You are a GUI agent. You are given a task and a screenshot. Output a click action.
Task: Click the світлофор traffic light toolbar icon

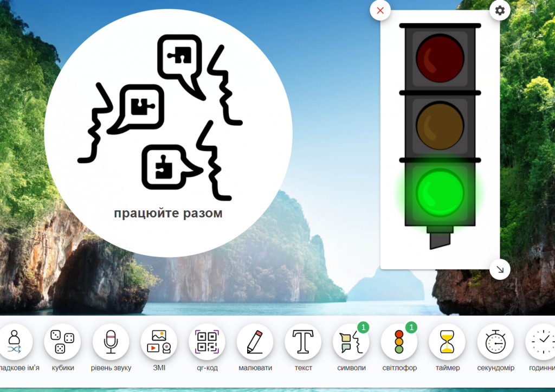(x=399, y=342)
